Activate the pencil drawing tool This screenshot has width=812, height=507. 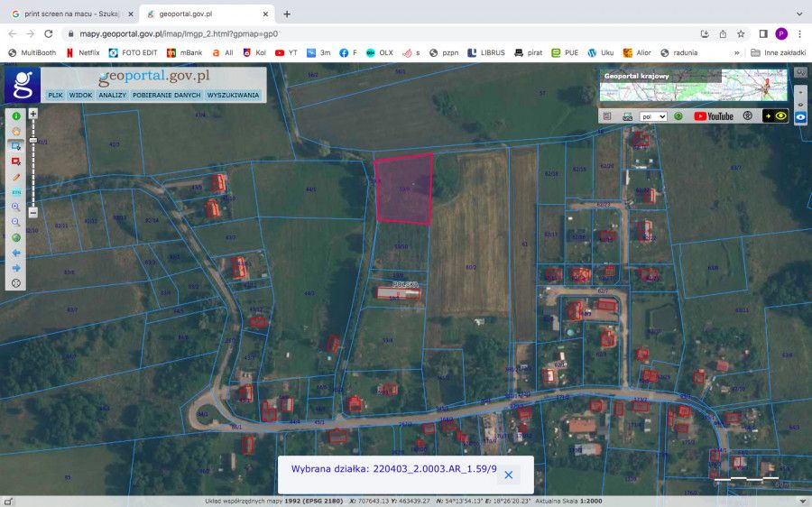[x=16, y=177]
